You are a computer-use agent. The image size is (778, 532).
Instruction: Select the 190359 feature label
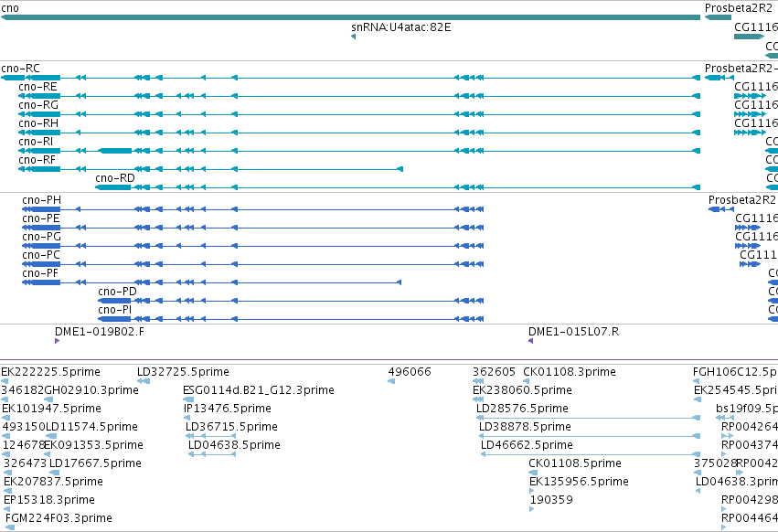coord(551,500)
